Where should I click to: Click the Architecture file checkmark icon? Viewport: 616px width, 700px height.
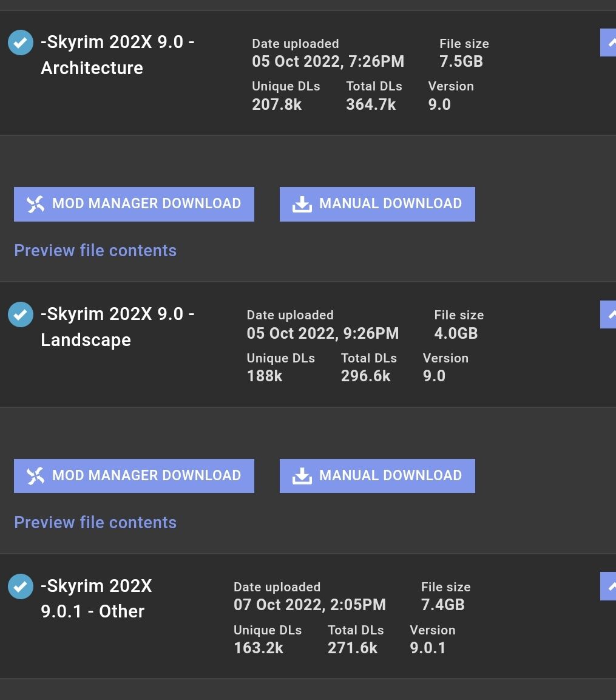21,43
